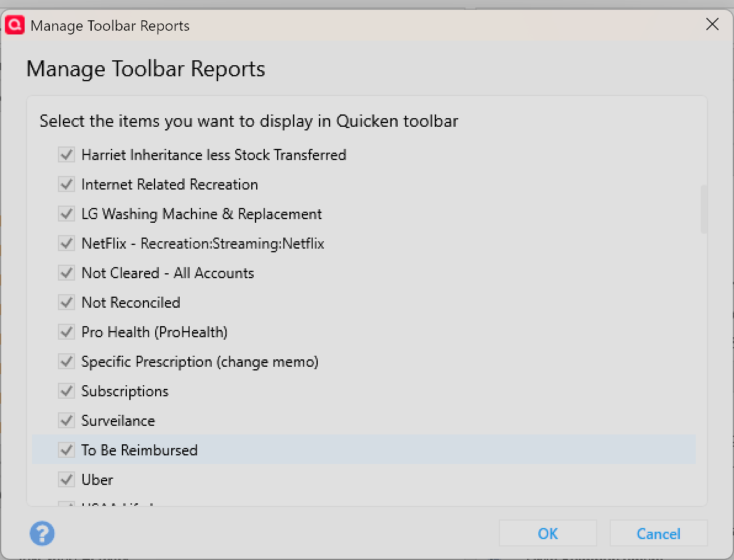
Task: Select the 'Not Cleared - All Accounts' label
Action: [x=167, y=273]
